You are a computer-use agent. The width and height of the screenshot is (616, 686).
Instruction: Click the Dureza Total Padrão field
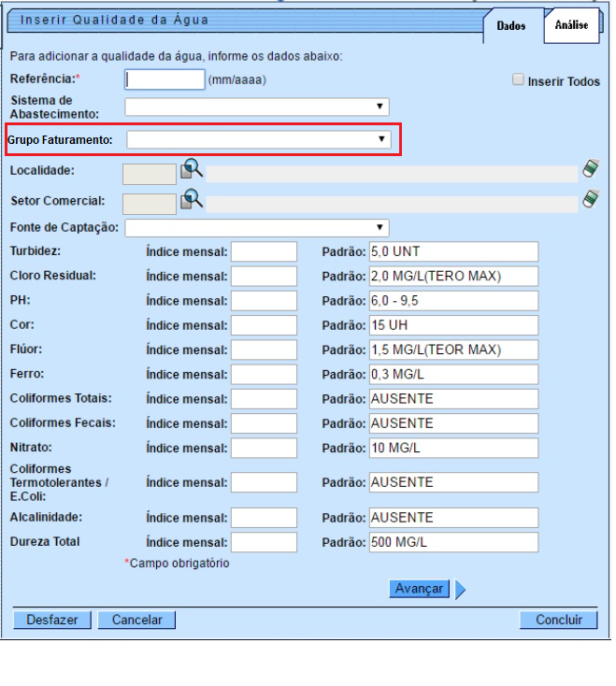tap(453, 543)
